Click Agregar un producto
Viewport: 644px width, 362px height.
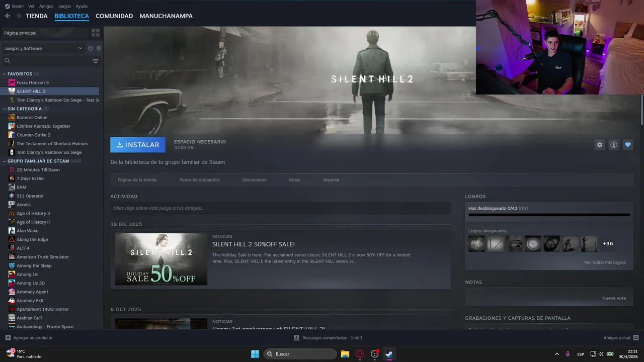[x=29, y=338]
